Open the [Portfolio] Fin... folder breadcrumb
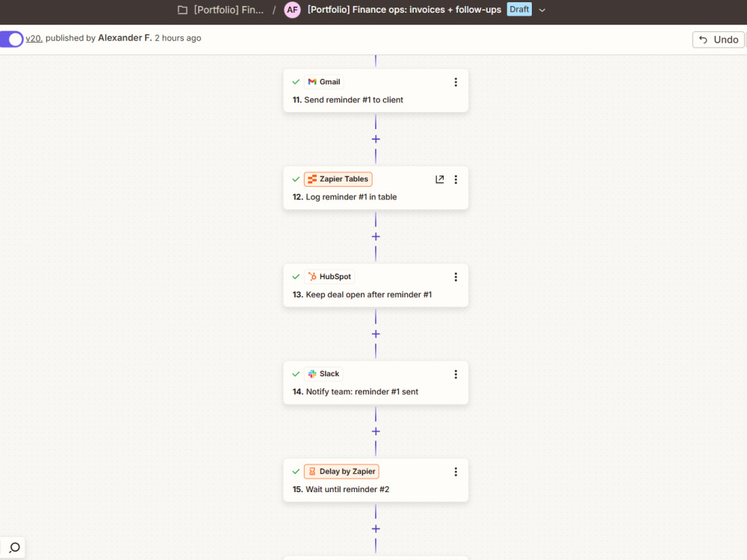747x560 pixels. 228,10
